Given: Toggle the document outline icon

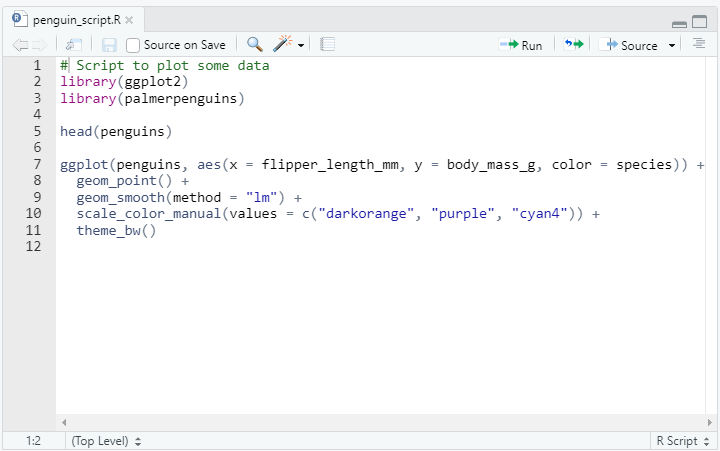Looking at the screenshot, I should point(699,45).
